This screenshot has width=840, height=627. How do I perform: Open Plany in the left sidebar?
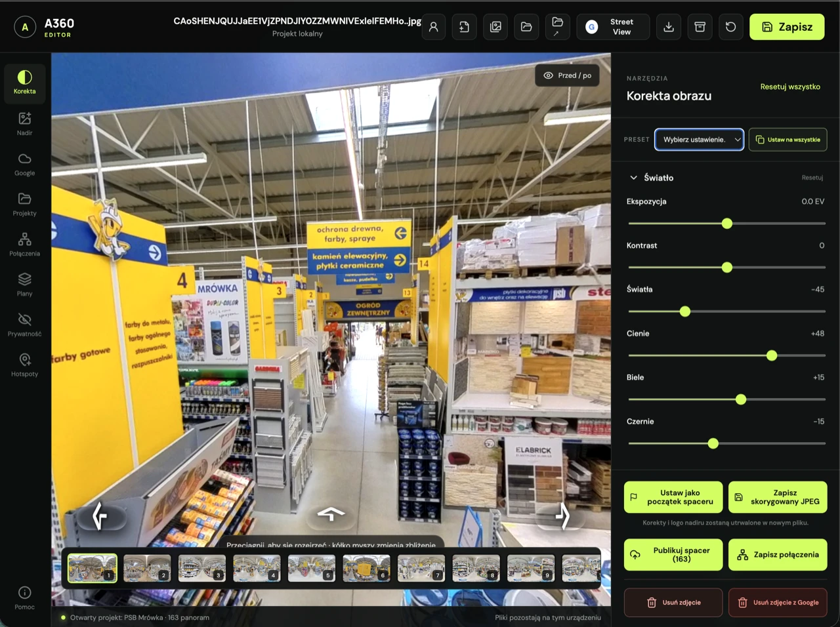(x=25, y=285)
